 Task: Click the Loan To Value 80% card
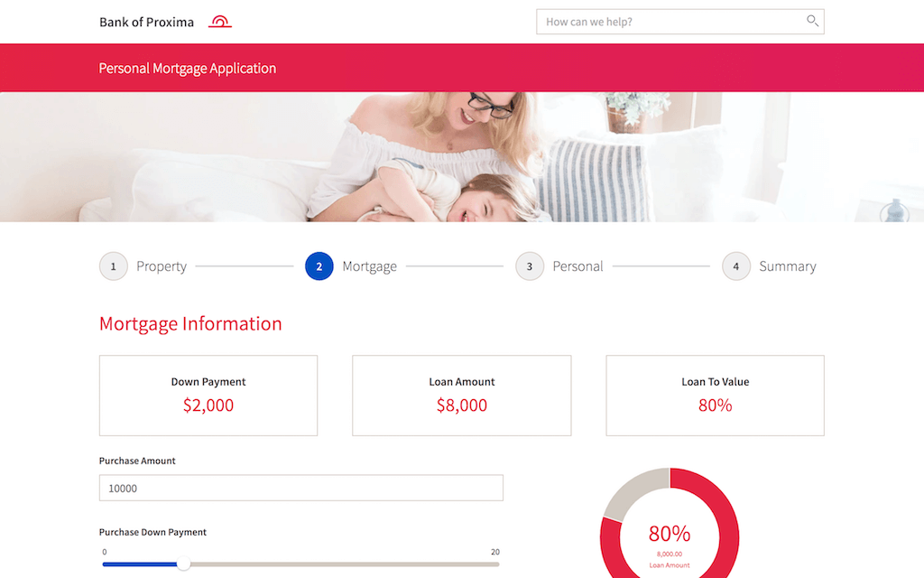pyautogui.click(x=715, y=396)
